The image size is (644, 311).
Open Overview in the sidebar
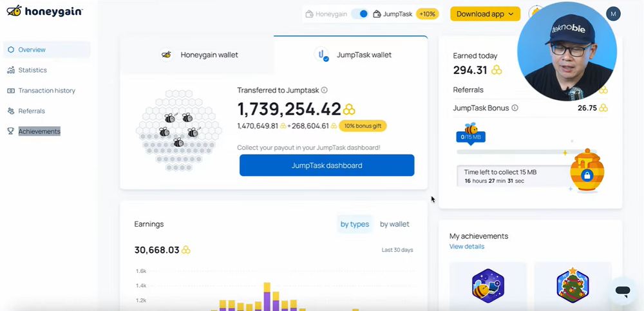point(46,50)
